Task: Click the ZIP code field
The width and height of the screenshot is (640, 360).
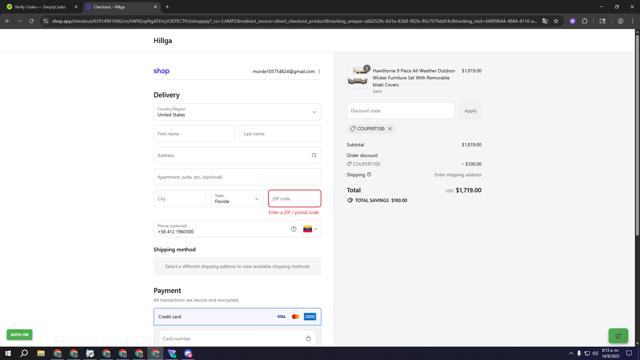Action: (294, 198)
